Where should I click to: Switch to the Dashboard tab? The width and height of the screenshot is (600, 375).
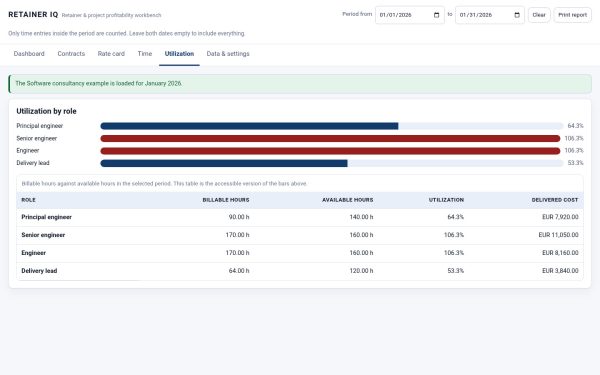click(x=29, y=54)
